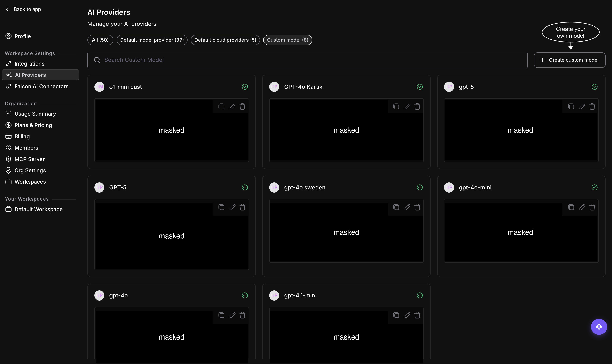Screen dimensions: 612x364
Task: Toggle the gpt-4o sweden status check
Action: [x=420, y=188]
